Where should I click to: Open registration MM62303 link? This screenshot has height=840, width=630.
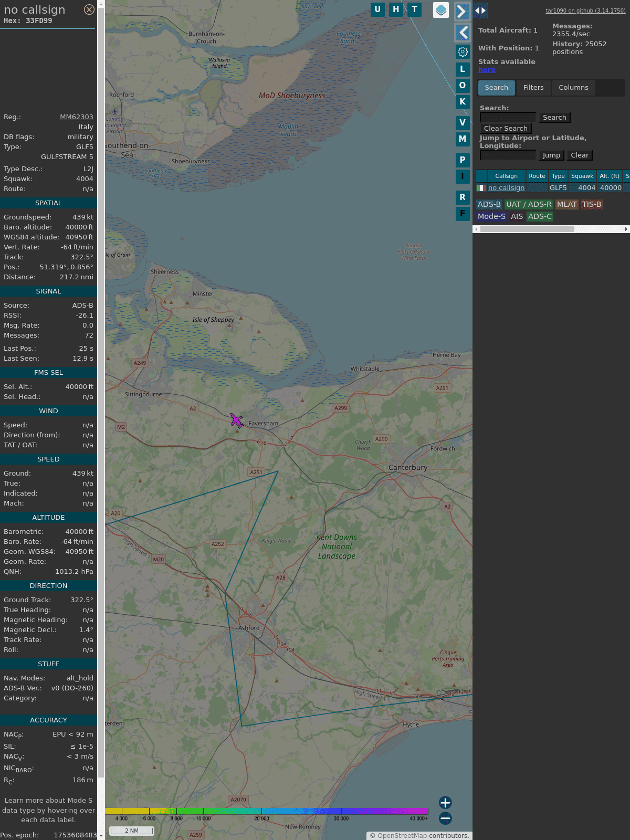(x=77, y=117)
